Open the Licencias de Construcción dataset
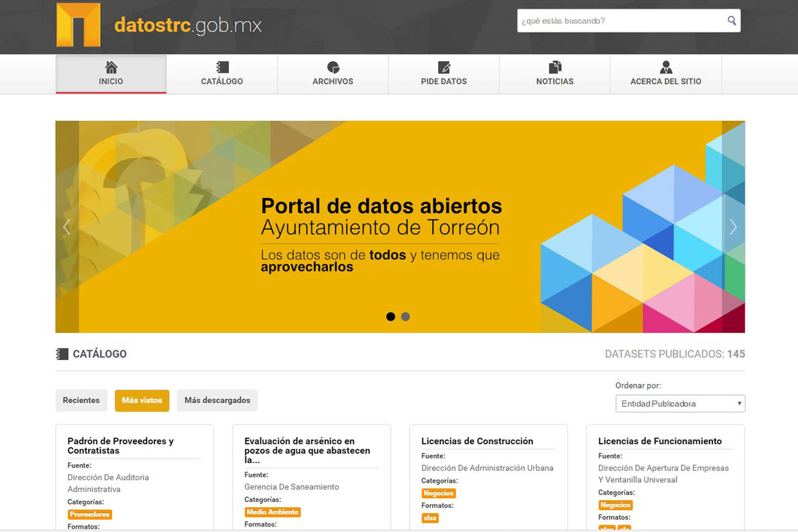This screenshot has width=798, height=532. (477, 441)
